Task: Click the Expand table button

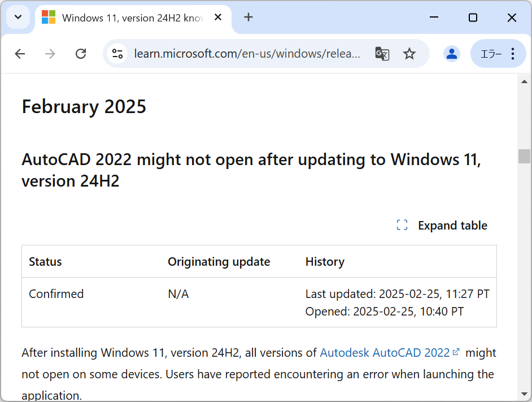Action: 452,225
